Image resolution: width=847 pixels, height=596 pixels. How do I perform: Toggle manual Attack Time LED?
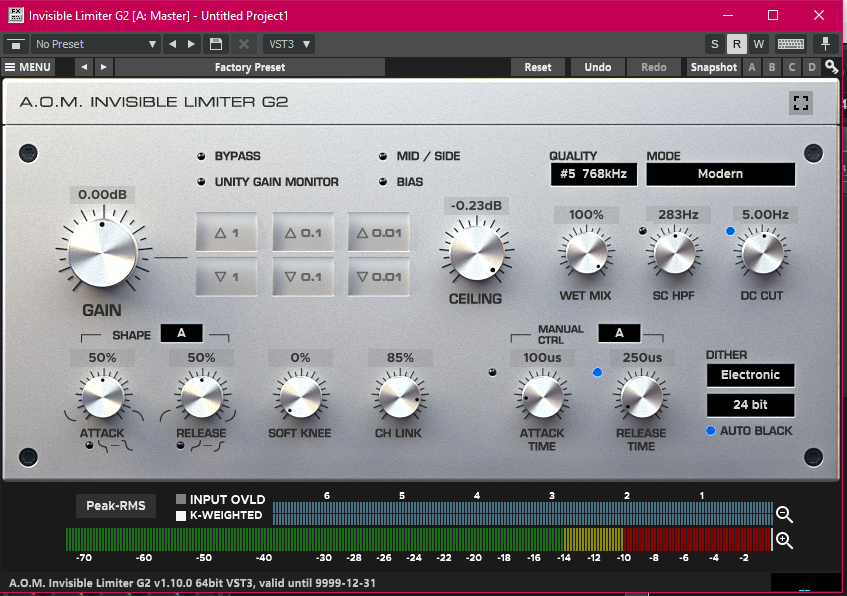point(492,372)
